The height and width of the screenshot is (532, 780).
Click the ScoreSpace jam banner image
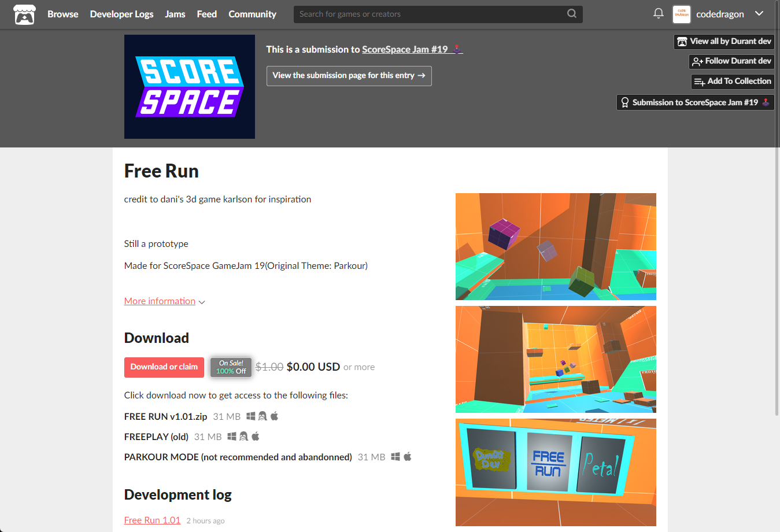click(x=190, y=87)
